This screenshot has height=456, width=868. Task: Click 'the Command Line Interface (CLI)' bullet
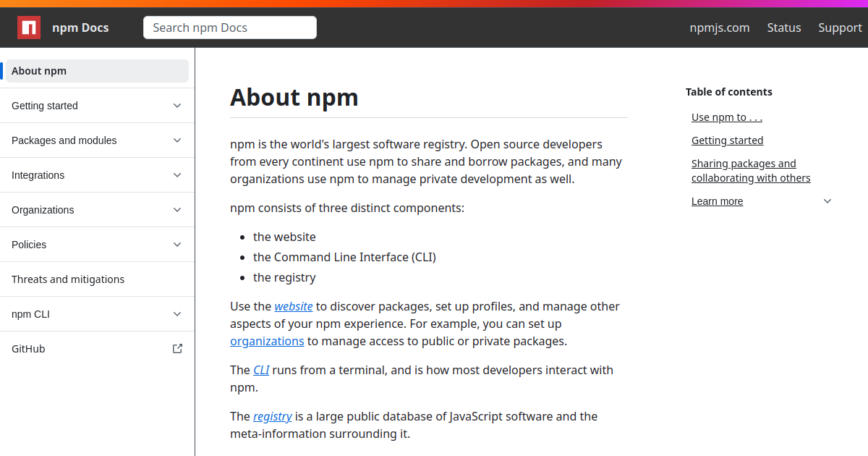click(x=344, y=257)
